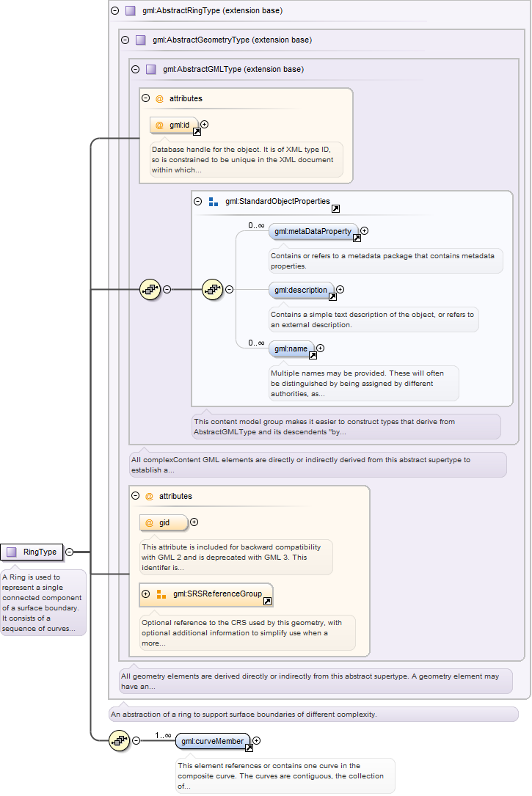Viewport: 532px width, 796px height.
Task: Click the orange SRSReferenceGroup attribute group icon
Action: 161,594
